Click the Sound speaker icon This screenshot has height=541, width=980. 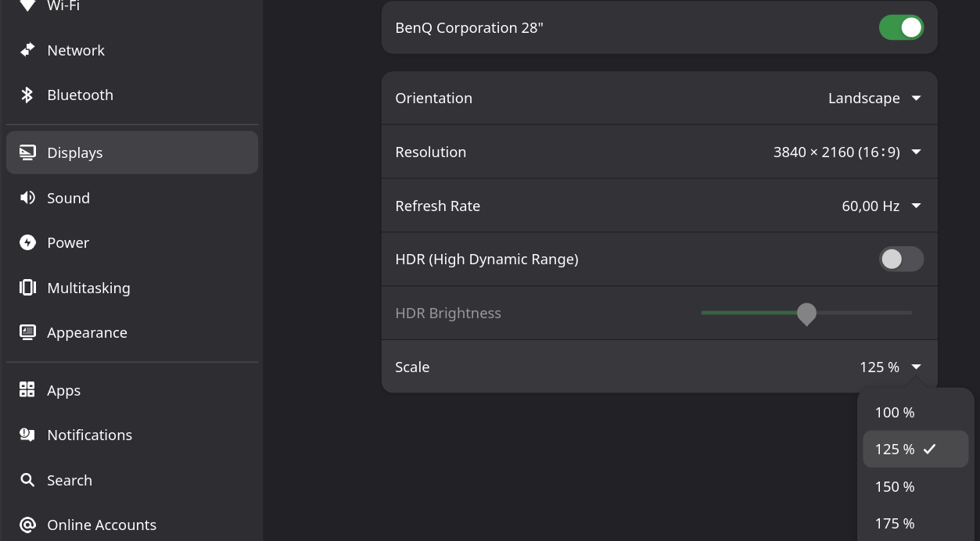pyautogui.click(x=27, y=198)
